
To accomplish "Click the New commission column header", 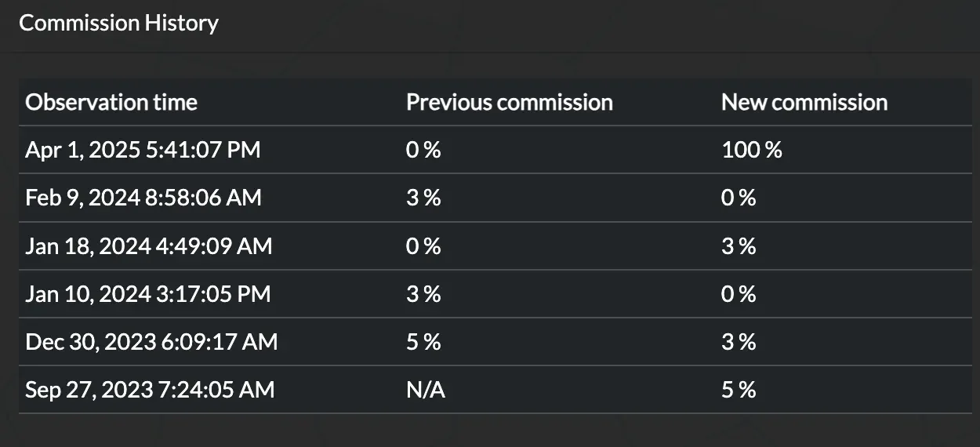I will pos(804,102).
